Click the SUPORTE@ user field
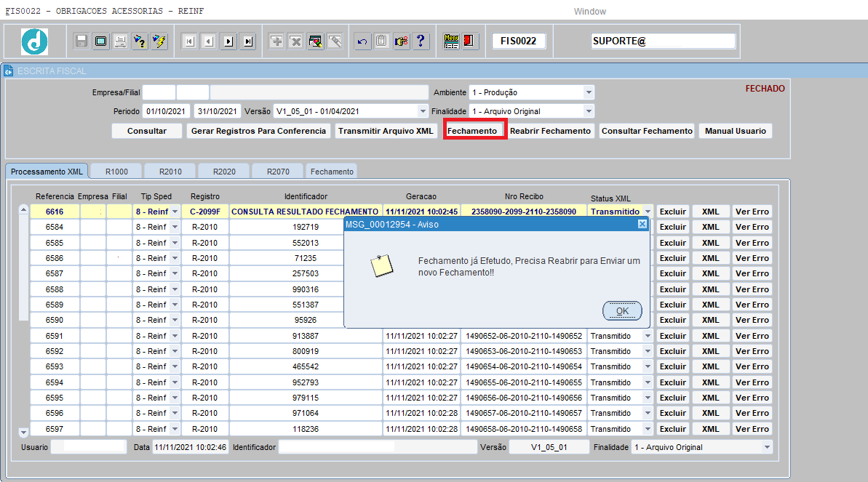Image resolution: width=868 pixels, height=482 pixels. click(x=663, y=41)
